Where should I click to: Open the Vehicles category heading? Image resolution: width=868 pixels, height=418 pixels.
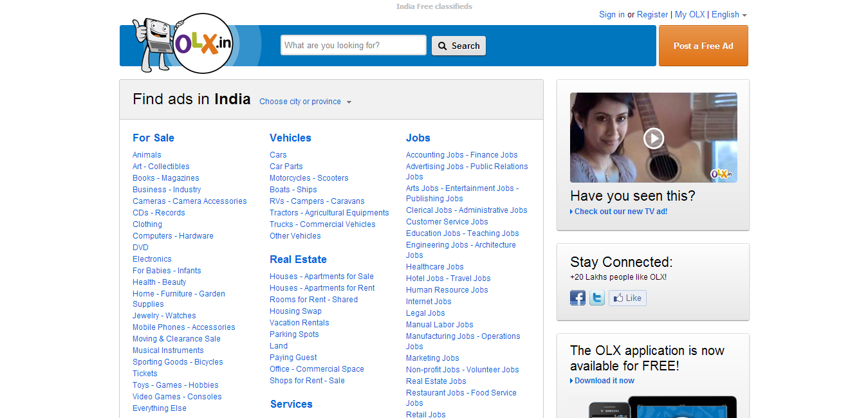[290, 138]
